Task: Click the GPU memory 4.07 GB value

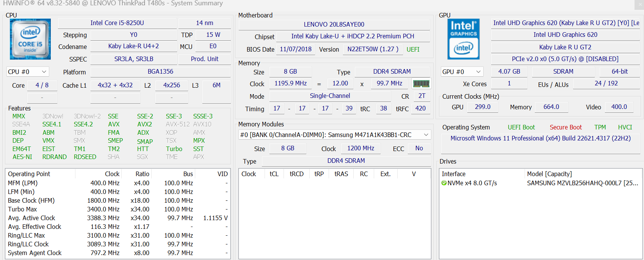Action: tap(509, 71)
